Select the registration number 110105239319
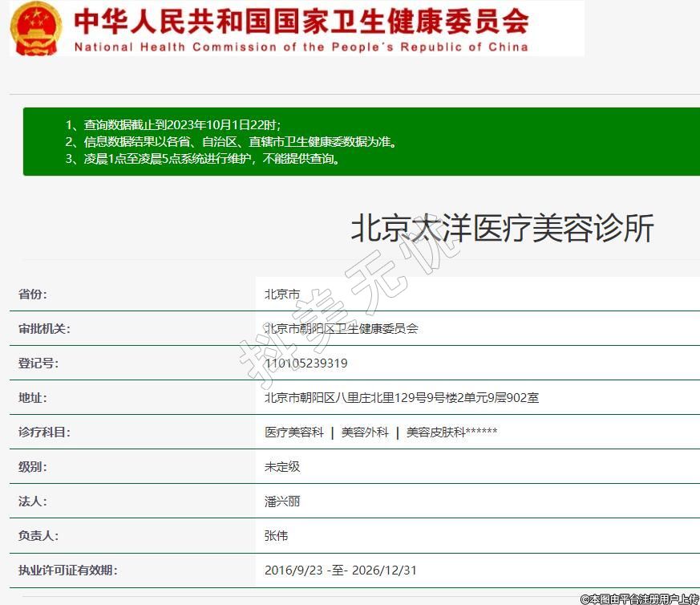Image resolution: width=700 pixels, height=605 pixels. (306, 363)
